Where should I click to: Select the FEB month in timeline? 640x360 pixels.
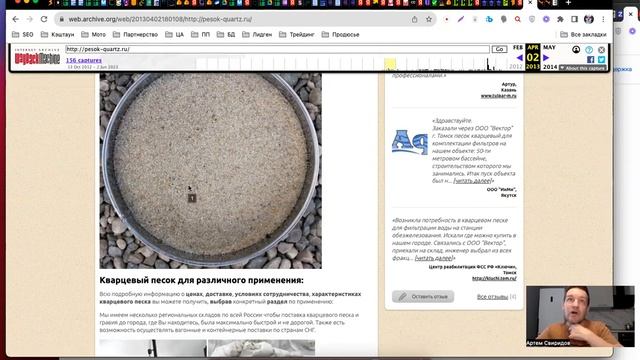pyautogui.click(x=518, y=48)
